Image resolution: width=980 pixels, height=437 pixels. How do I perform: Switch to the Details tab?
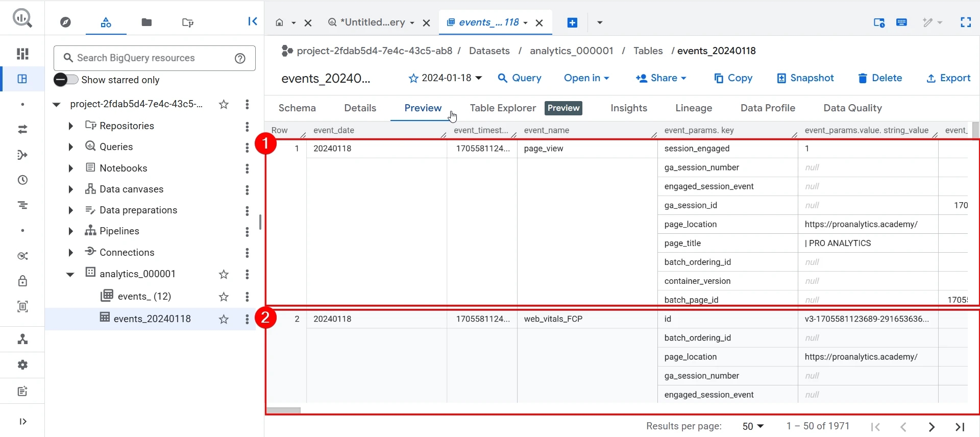360,108
